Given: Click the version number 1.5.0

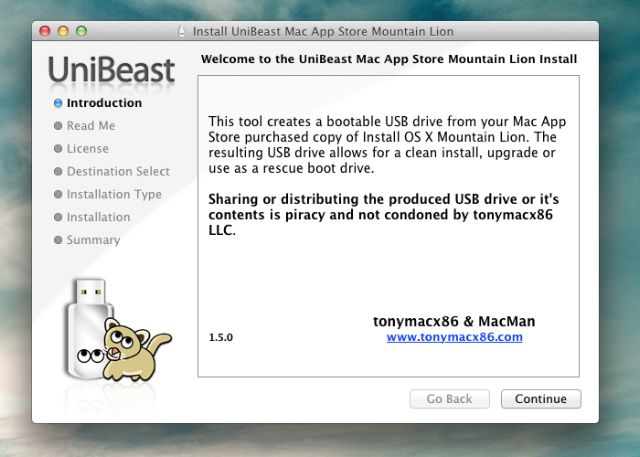Looking at the screenshot, I should tap(221, 337).
